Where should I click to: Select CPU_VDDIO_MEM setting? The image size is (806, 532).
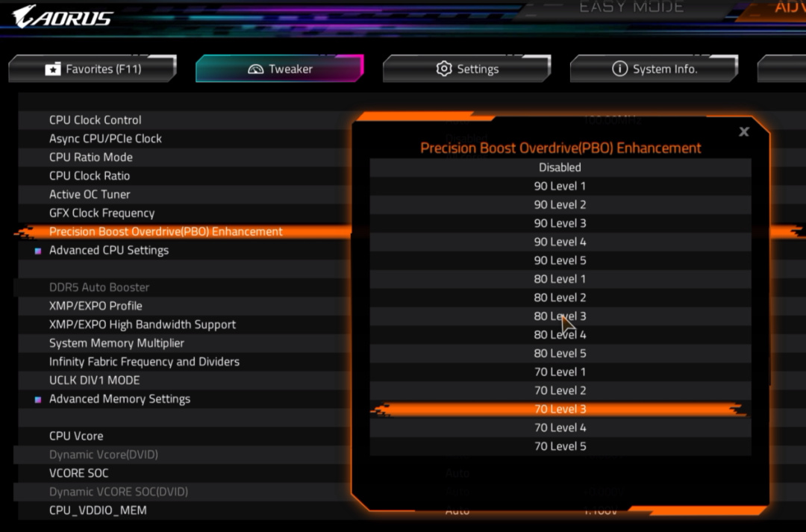click(x=185, y=510)
